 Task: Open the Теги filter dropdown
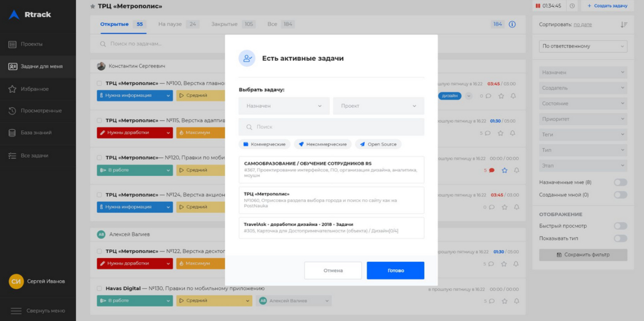pyautogui.click(x=583, y=135)
